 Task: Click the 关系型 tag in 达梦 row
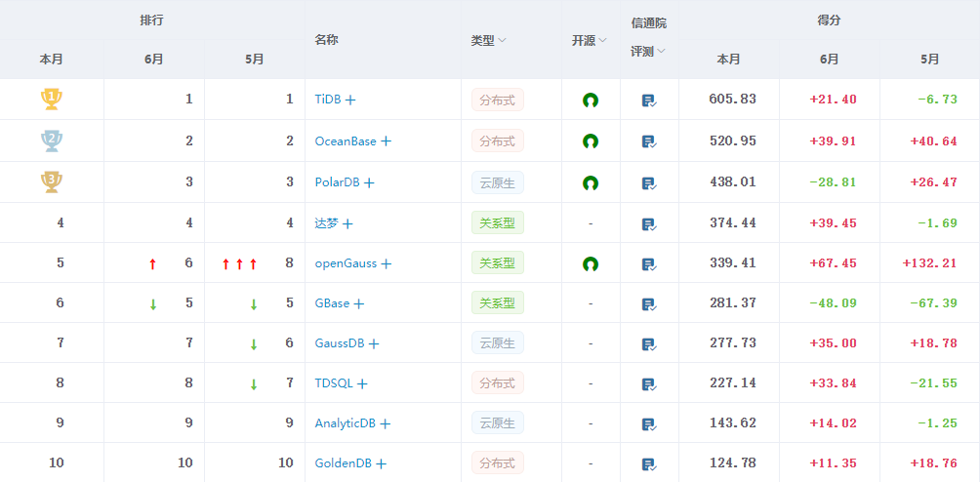pos(498,222)
